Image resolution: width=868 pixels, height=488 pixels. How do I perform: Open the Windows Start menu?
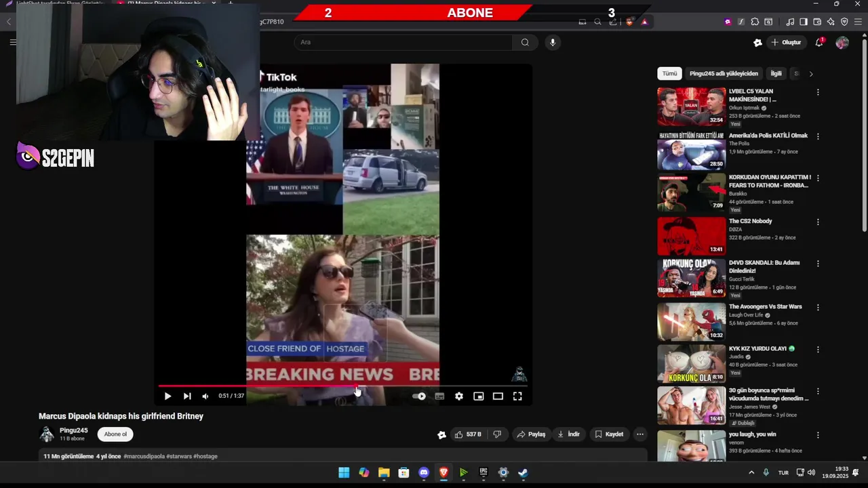tap(344, 472)
